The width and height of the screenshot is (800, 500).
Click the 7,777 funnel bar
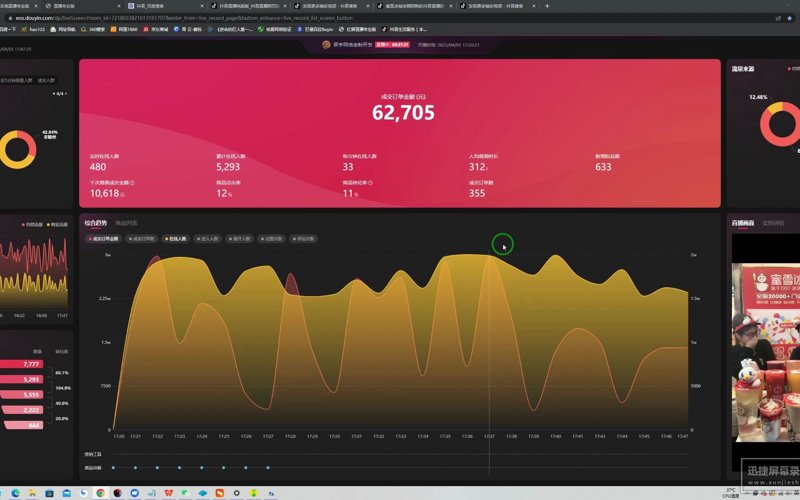[x=21, y=364]
